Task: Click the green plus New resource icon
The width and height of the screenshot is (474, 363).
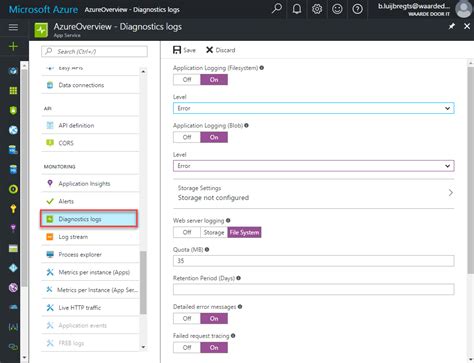Action: point(13,46)
